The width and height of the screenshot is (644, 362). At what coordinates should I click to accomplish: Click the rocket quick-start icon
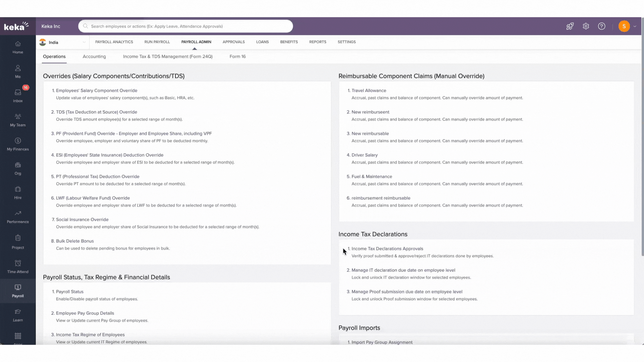(570, 26)
